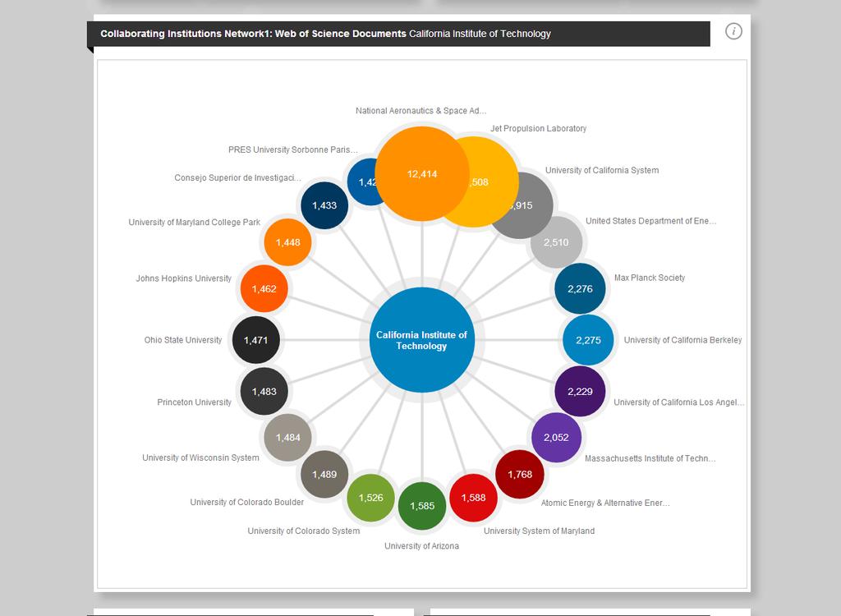
Task: Select the 1,489 Colorado Boulder bubble
Action: click(324, 475)
